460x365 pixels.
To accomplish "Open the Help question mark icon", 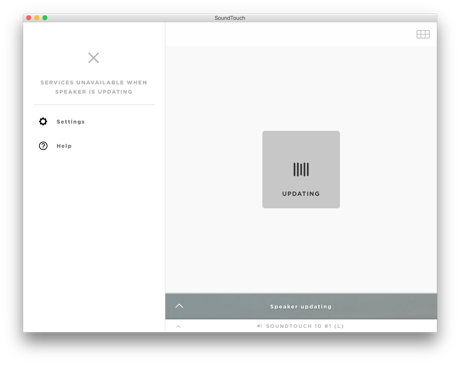I will pyautogui.click(x=43, y=146).
